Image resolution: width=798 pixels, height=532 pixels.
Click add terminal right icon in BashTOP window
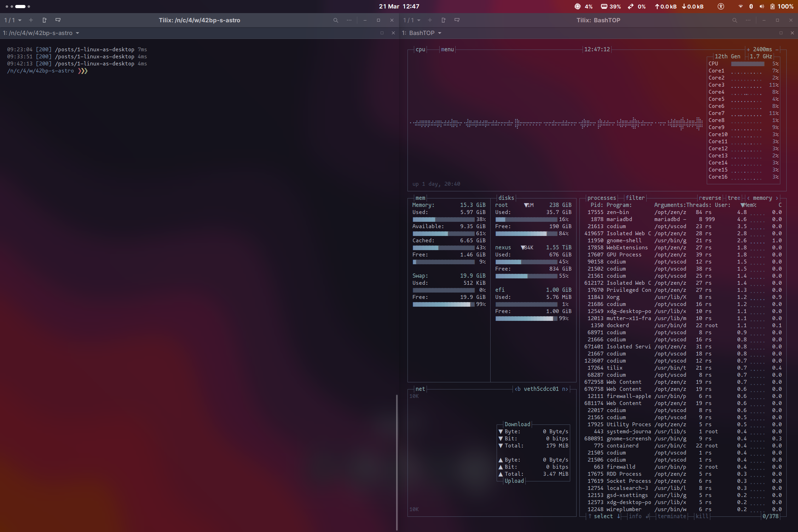click(443, 20)
